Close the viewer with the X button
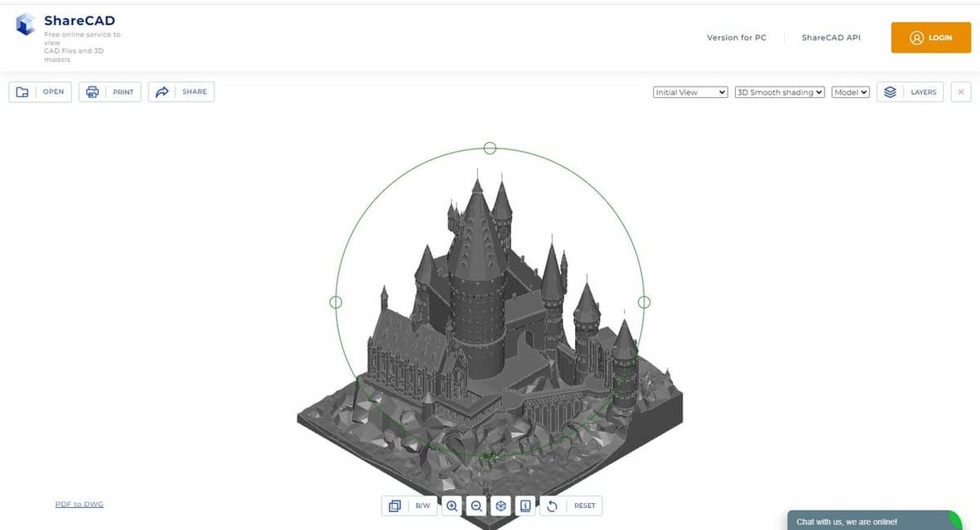Viewport: 980px width, 530px height. tap(960, 91)
